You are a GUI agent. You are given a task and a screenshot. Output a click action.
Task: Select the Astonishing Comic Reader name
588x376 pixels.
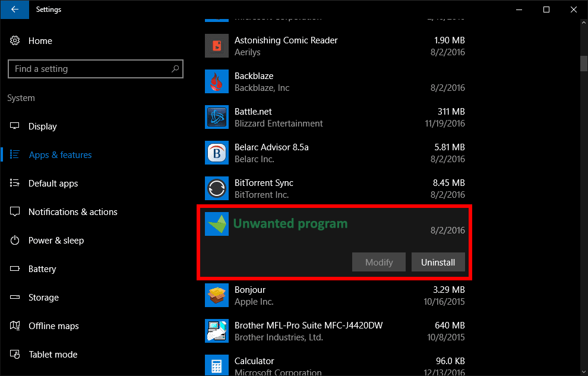[286, 40]
